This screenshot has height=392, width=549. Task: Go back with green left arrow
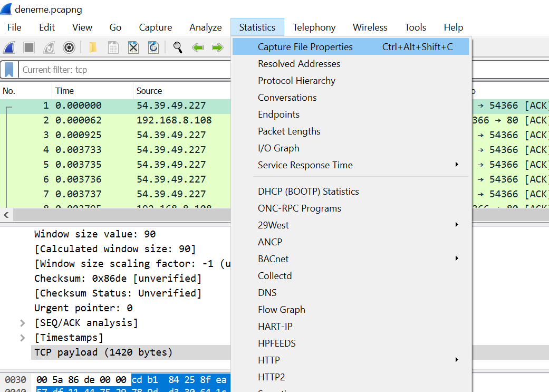(x=198, y=47)
